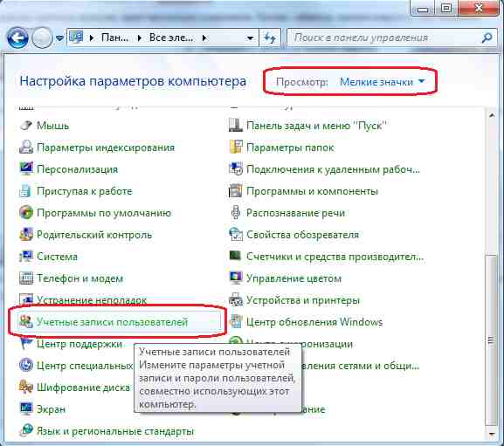The width and height of the screenshot is (504, 446).
Task: Select the Все эле... breadcrumb segment
Action: click(x=171, y=38)
